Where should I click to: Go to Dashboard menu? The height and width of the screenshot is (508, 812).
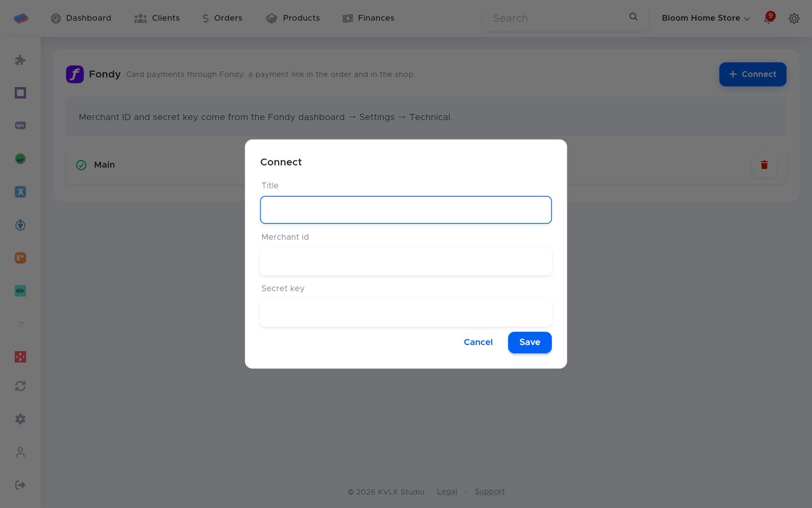click(x=81, y=18)
